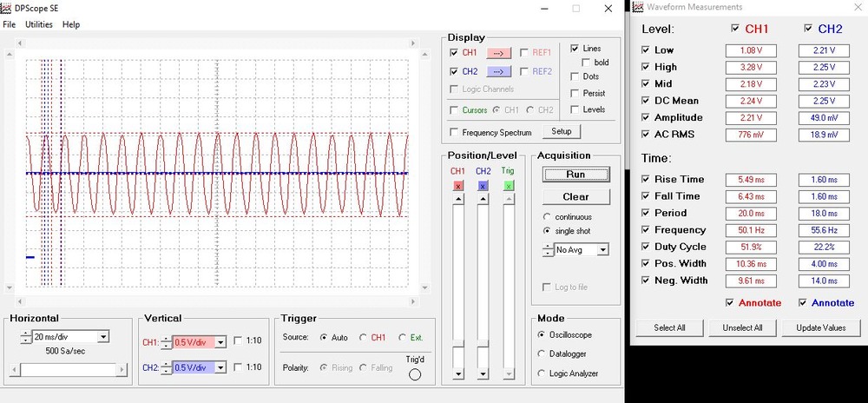Toggle the Frequency Spectrum checkbox
The image size is (868, 403).
[x=454, y=132]
